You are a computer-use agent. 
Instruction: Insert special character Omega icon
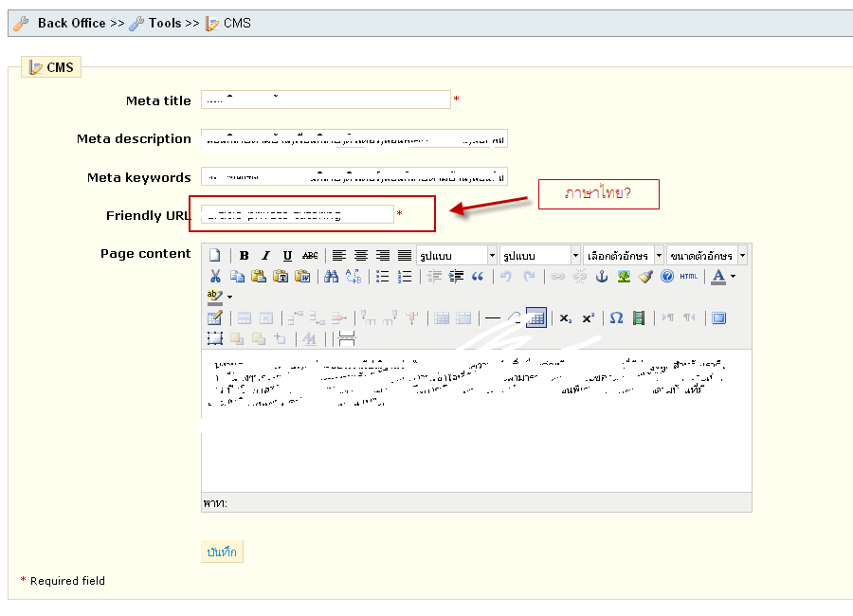(x=616, y=317)
